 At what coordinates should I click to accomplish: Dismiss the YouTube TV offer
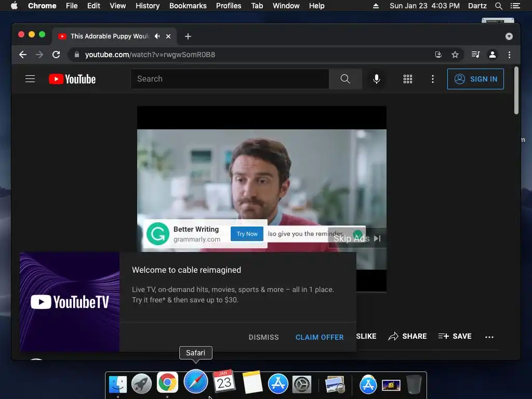pyautogui.click(x=263, y=337)
